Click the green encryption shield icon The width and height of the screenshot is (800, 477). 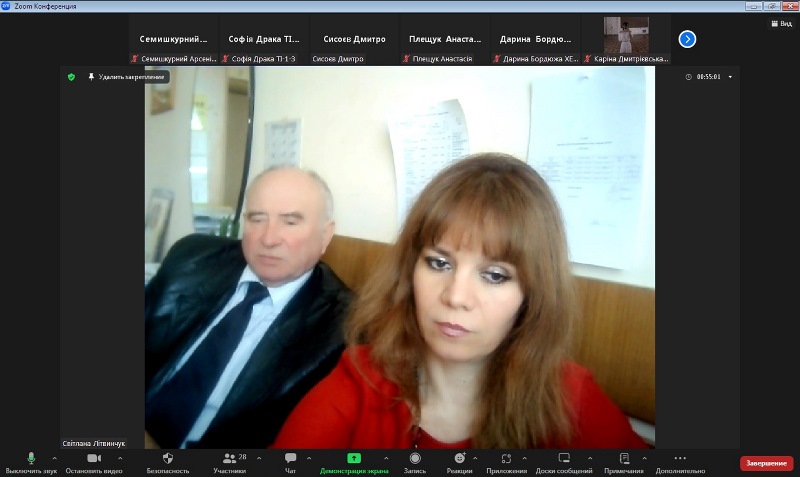pos(71,77)
